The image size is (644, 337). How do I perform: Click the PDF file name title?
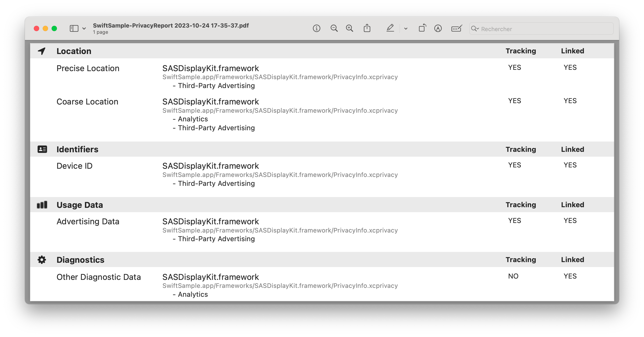pos(171,26)
